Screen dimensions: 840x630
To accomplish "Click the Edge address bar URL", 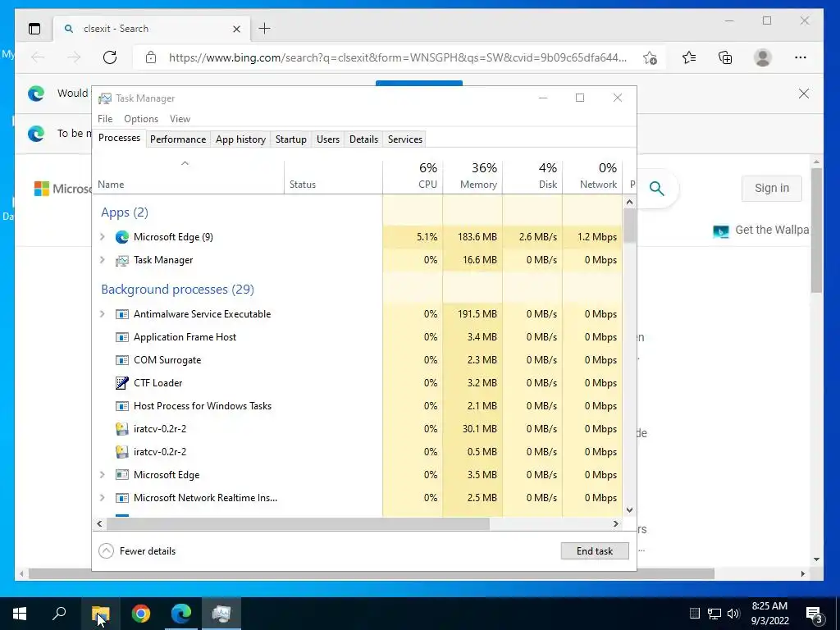I will (398, 57).
